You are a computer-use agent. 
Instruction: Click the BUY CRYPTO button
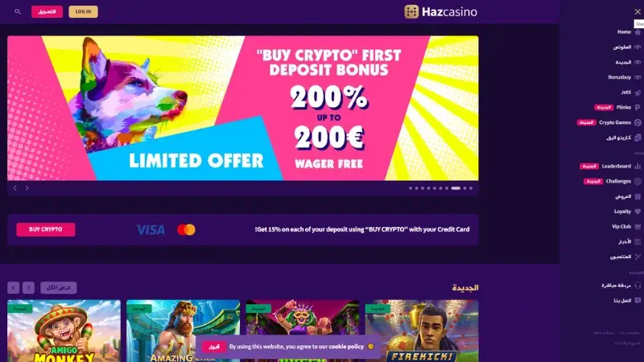(46, 229)
